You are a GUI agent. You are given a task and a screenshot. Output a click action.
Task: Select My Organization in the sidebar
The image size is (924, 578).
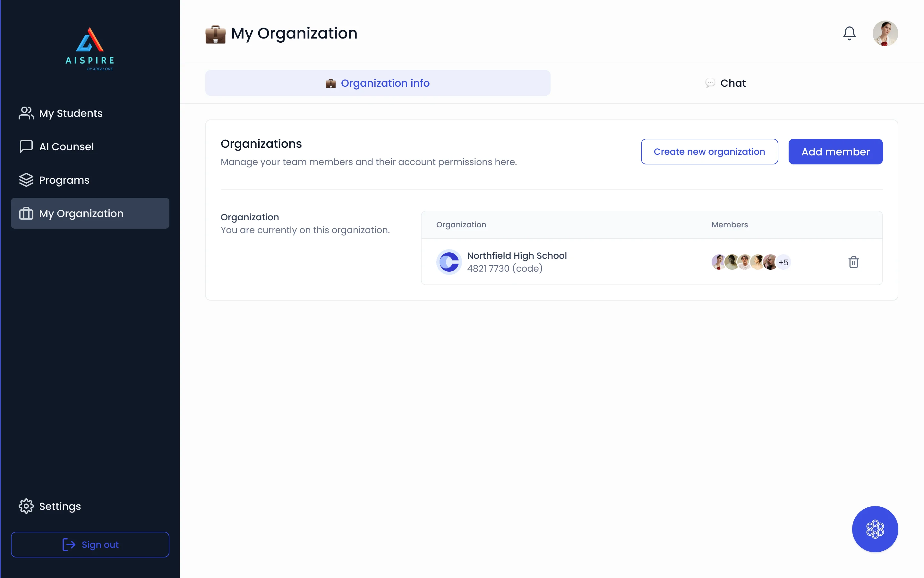click(x=90, y=213)
